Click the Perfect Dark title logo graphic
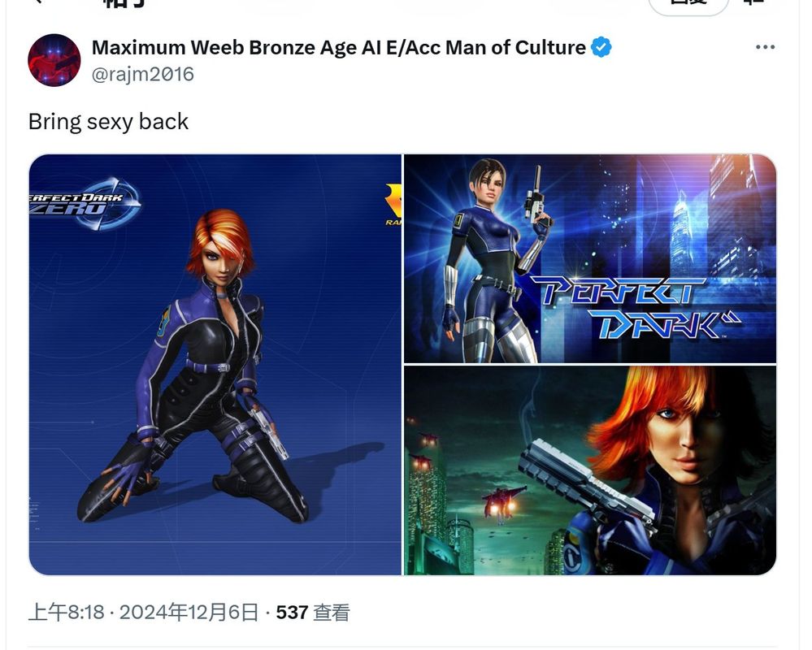The height and width of the screenshot is (650, 812). [635, 307]
